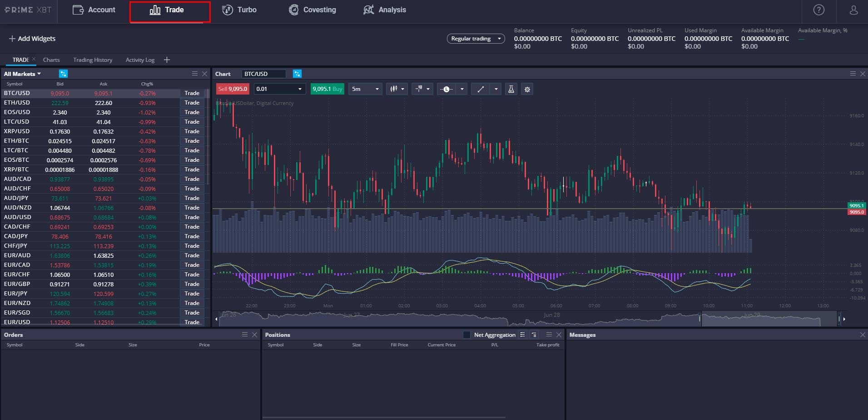Close the Positions panel
The height and width of the screenshot is (420, 868).
[x=559, y=335]
